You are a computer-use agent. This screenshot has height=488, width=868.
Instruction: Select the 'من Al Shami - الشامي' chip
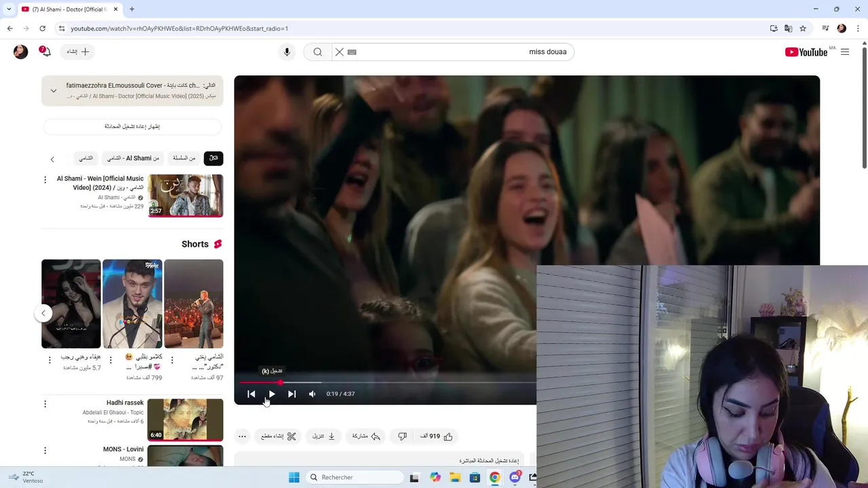coord(133,158)
